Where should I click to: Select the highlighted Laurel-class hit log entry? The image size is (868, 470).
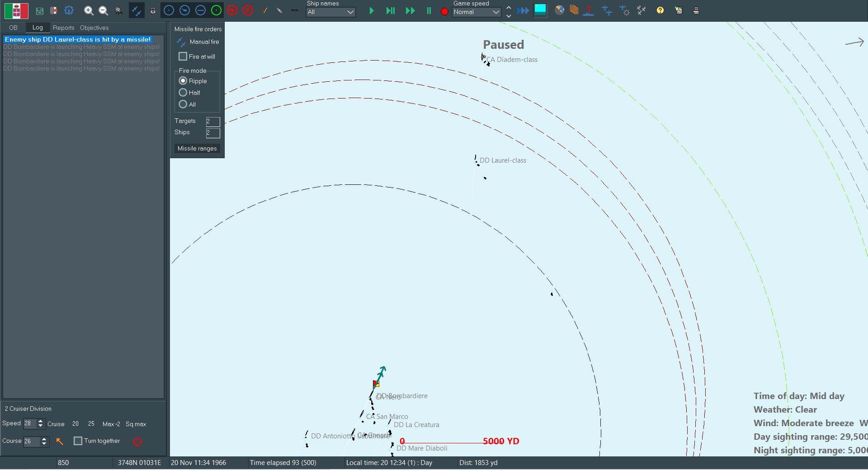click(x=78, y=39)
